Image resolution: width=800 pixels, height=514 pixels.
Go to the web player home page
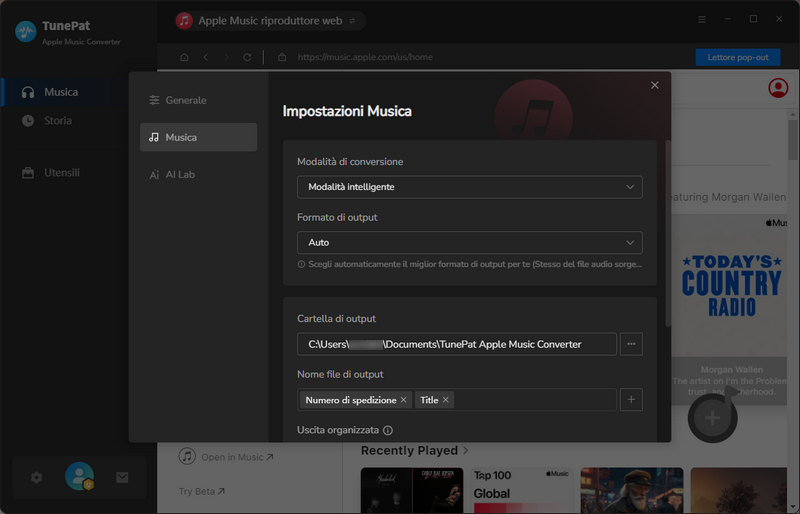pos(184,57)
